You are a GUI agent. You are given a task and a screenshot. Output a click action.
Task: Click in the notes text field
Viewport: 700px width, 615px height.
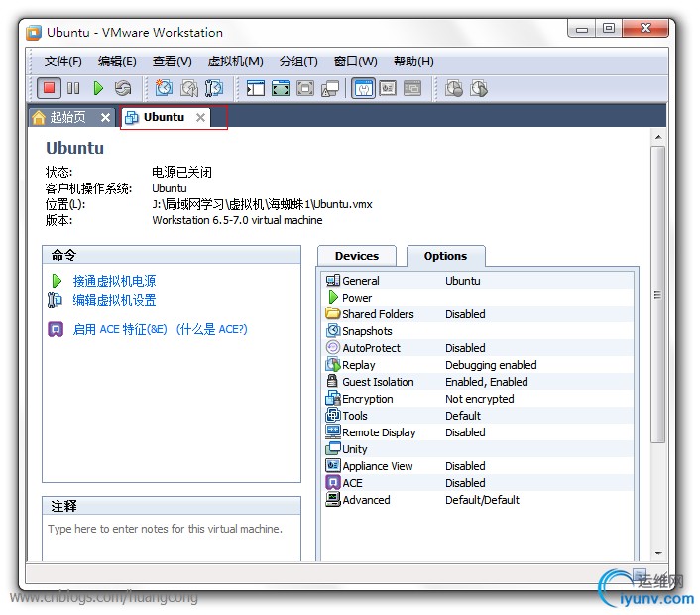coord(172,538)
